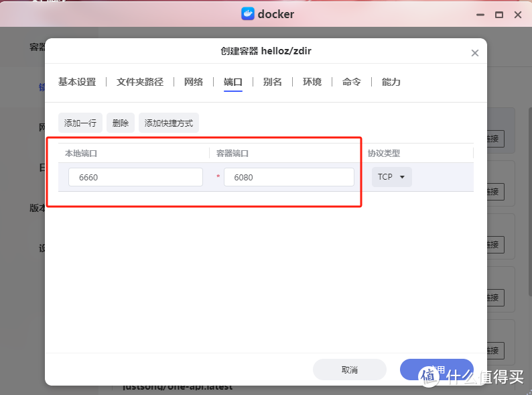Minimize the docker window
The width and height of the screenshot is (532, 395).
480,15
